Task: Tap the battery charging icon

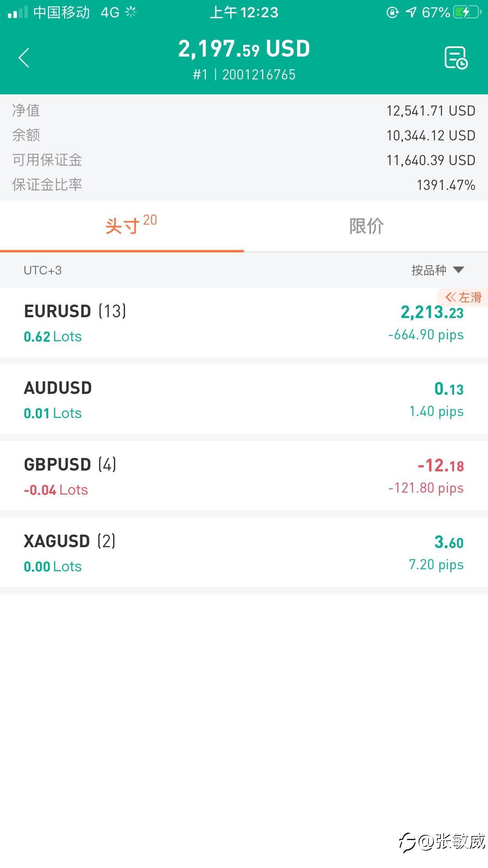Action: (x=467, y=13)
